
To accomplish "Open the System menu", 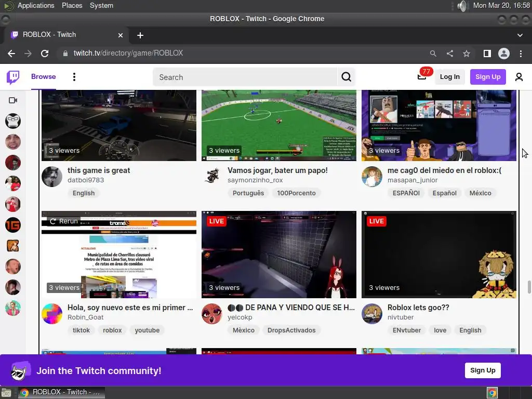I will point(101,5).
